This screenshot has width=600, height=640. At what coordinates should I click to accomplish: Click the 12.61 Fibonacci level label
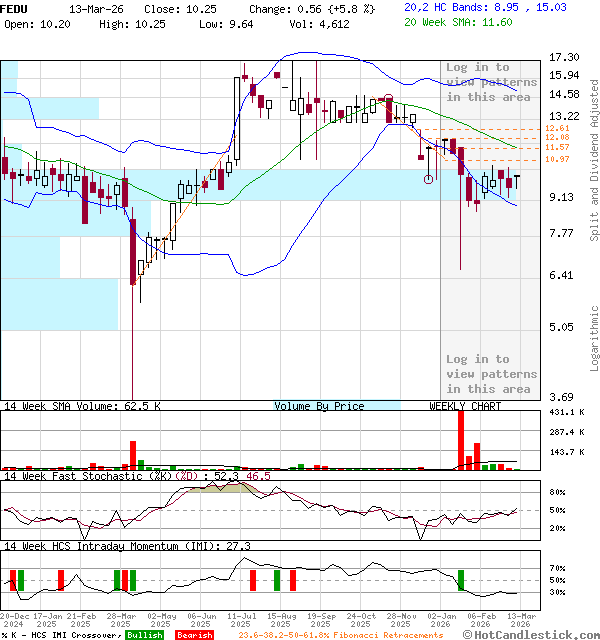(557, 129)
